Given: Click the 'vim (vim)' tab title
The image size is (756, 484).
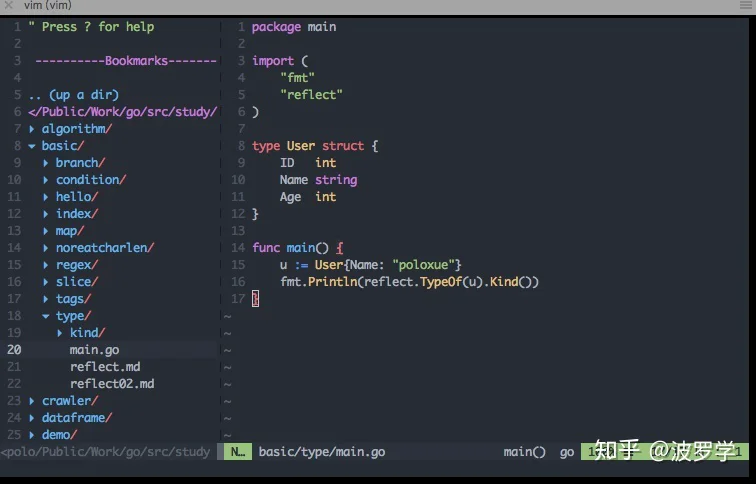Looking at the screenshot, I should coord(48,5).
